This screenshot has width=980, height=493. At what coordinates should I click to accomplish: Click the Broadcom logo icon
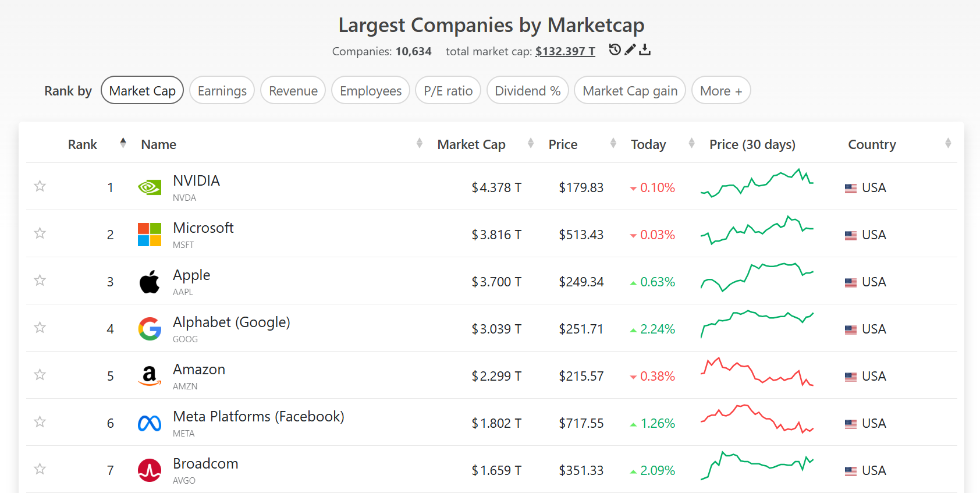click(x=150, y=470)
